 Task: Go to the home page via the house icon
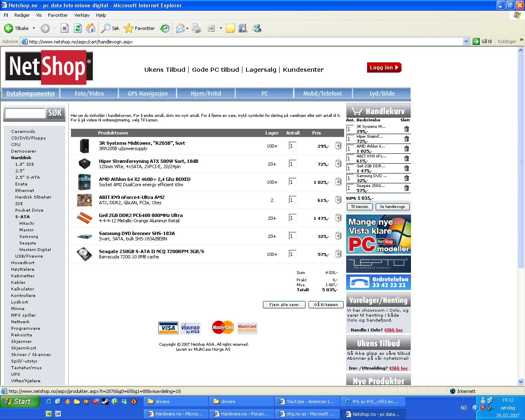click(91, 28)
